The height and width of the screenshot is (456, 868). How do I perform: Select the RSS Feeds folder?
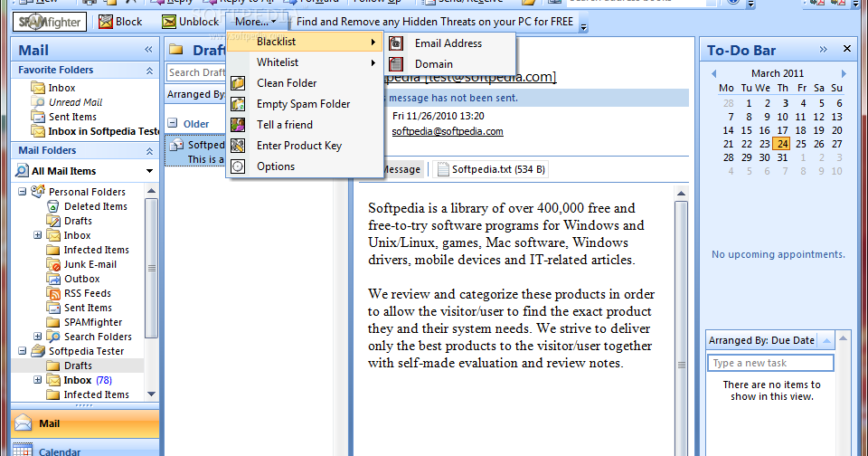87,293
